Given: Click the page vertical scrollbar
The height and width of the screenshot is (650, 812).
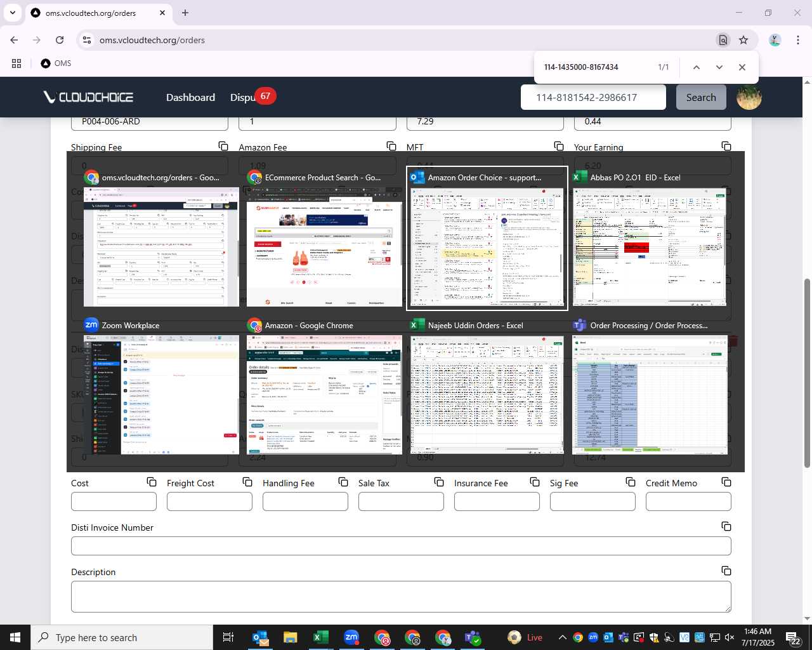Looking at the screenshot, I should pyautogui.click(x=807, y=373).
